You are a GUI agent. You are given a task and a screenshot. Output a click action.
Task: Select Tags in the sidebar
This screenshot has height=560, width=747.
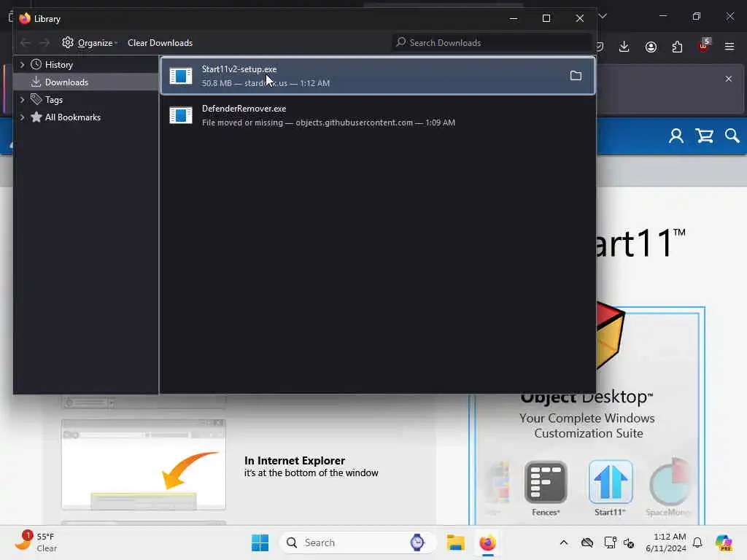coord(53,99)
